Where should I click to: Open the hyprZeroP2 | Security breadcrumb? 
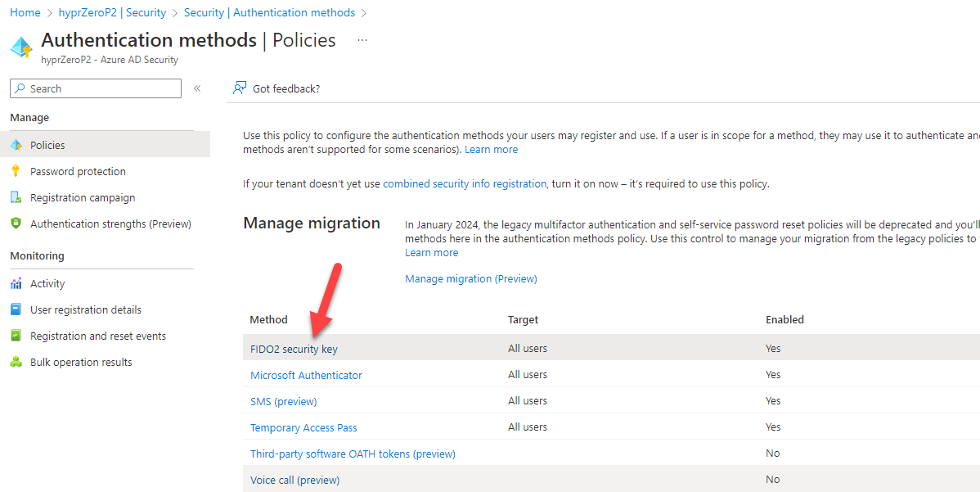point(112,12)
